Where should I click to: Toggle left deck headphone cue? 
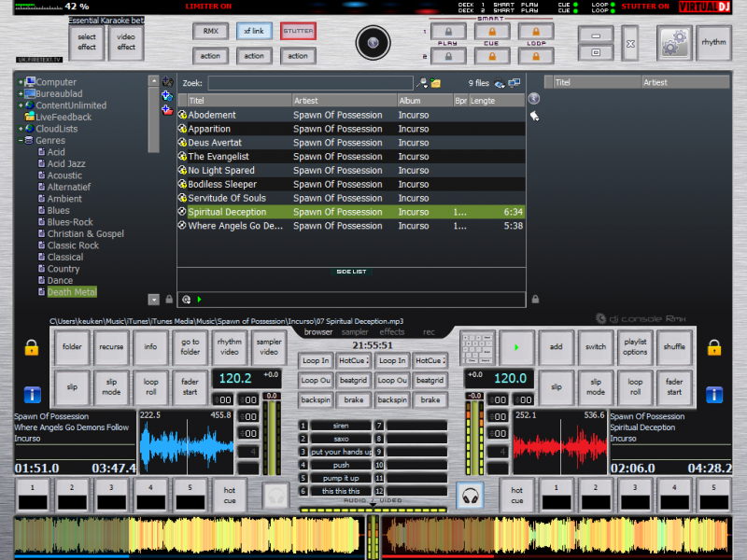tap(275, 497)
